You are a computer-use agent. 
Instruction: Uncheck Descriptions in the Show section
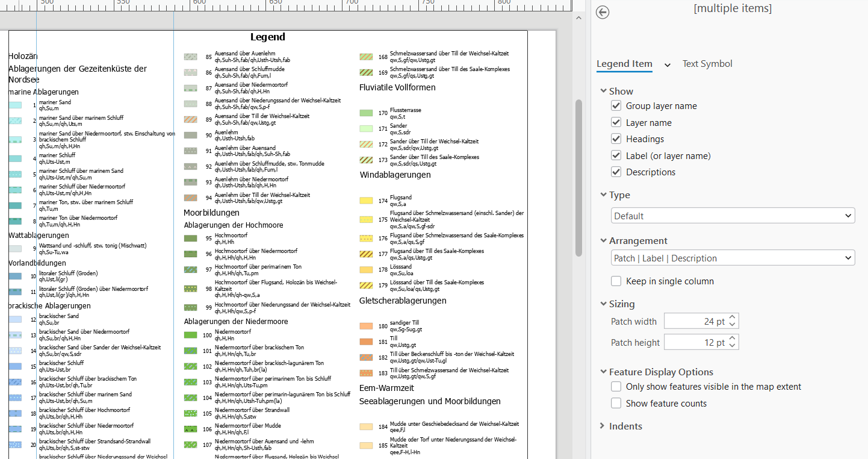616,172
